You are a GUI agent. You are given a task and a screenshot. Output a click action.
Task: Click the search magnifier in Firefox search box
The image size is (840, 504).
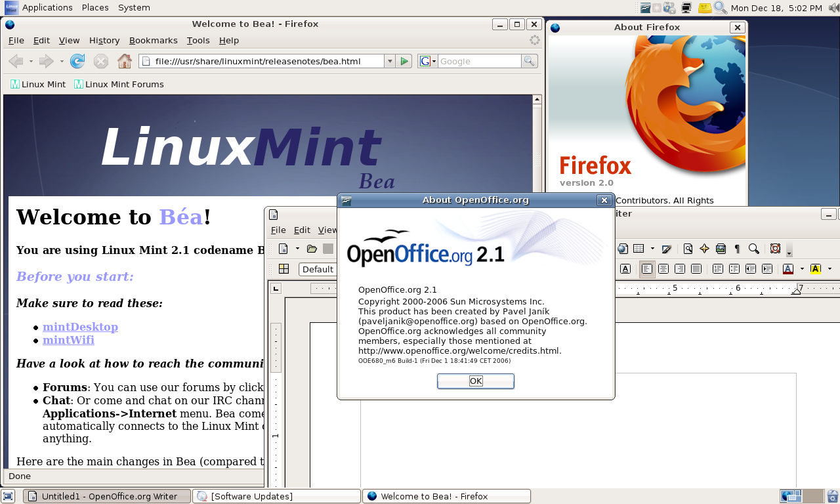(529, 61)
